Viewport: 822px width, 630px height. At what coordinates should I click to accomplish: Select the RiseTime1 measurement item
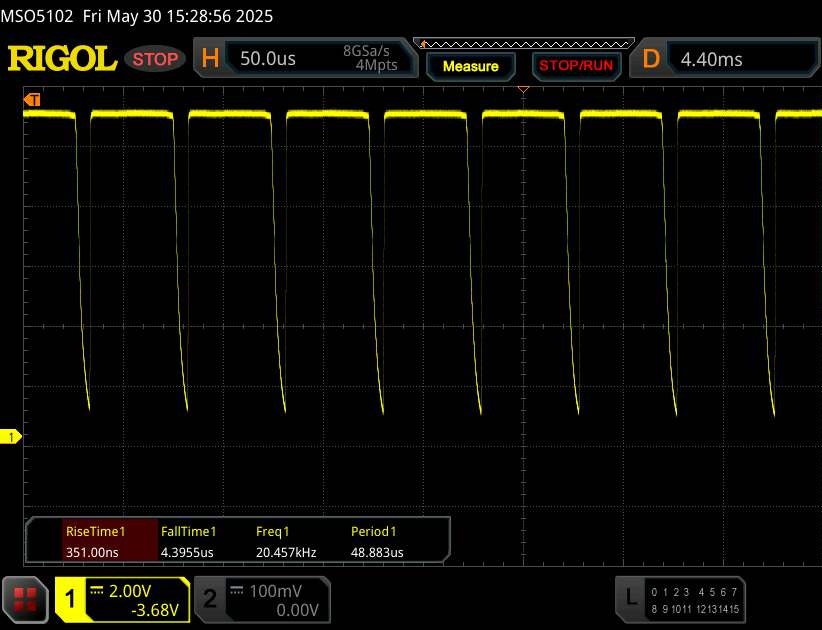95,542
